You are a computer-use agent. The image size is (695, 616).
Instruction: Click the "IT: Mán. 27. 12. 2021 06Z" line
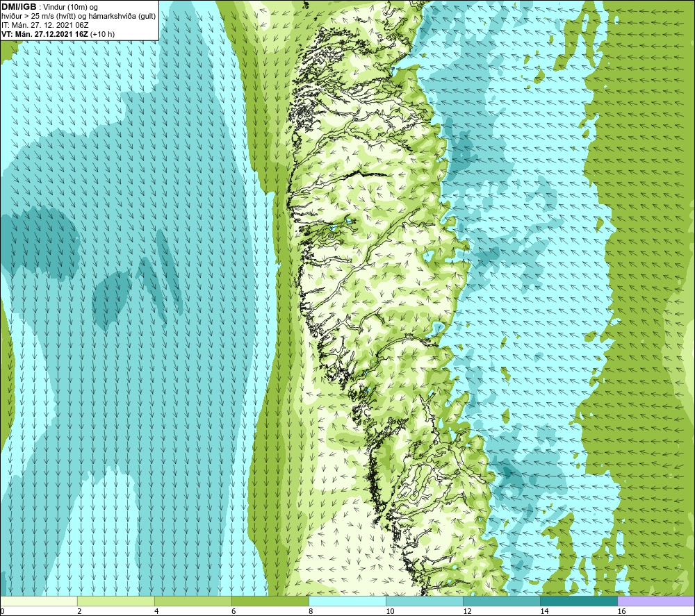coord(44,25)
